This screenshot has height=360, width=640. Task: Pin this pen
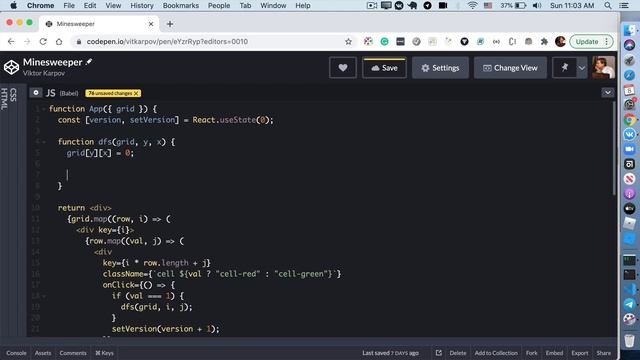coord(564,68)
